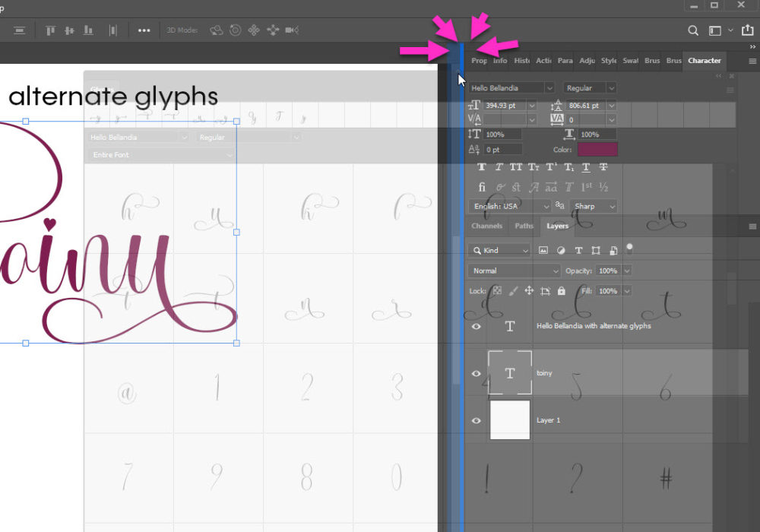
Task: Click the baseline shift 0 pt field
Action: click(x=502, y=150)
